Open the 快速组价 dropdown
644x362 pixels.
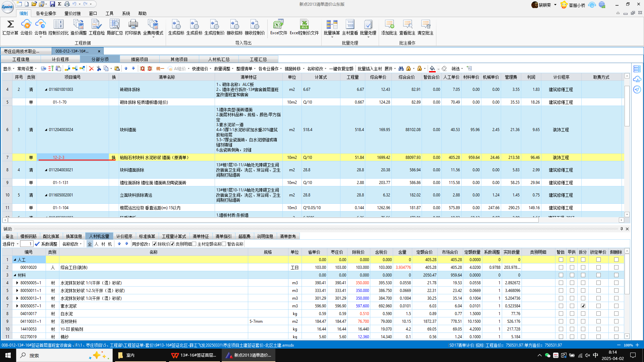click(202, 69)
